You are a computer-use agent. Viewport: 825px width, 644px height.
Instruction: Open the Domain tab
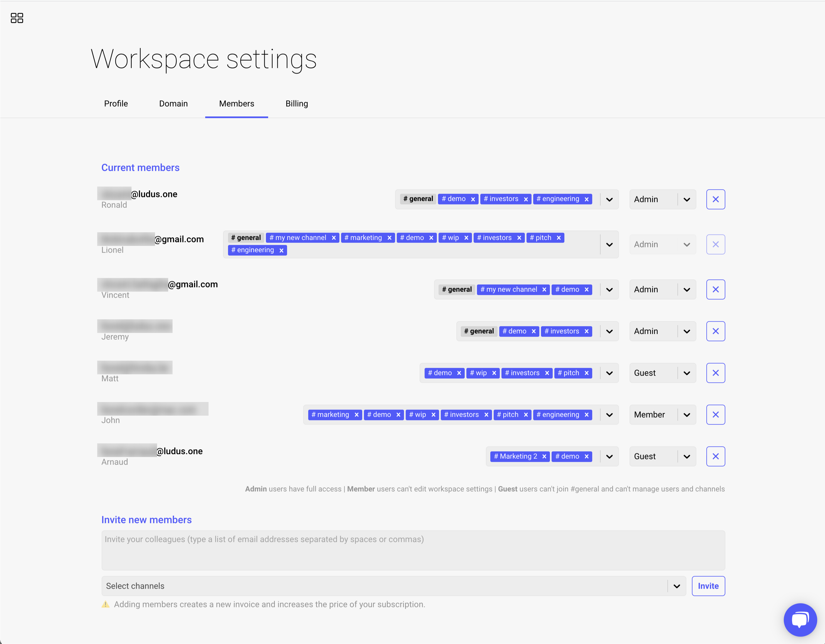pyautogui.click(x=173, y=103)
